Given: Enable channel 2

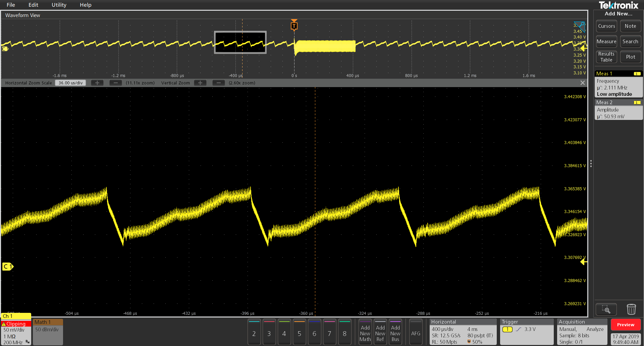Looking at the screenshot, I should (x=254, y=332).
